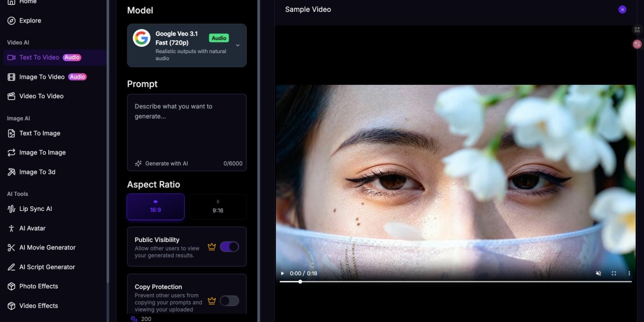Open the video player's more options menu

[x=629, y=273]
